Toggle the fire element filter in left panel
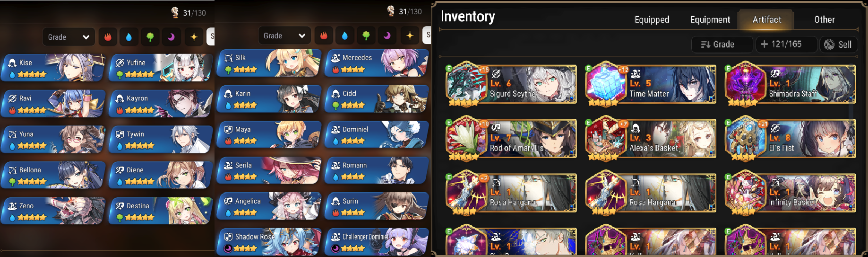The image size is (868, 257). pyautogui.click(x=108, y=37)
